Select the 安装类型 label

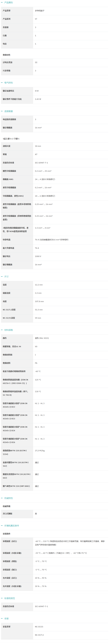point(7,627)
